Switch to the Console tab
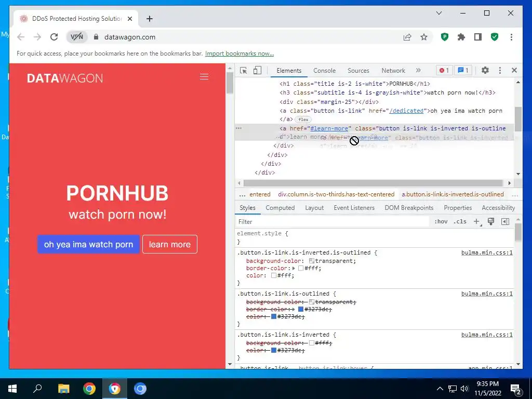 coord(324,71)
